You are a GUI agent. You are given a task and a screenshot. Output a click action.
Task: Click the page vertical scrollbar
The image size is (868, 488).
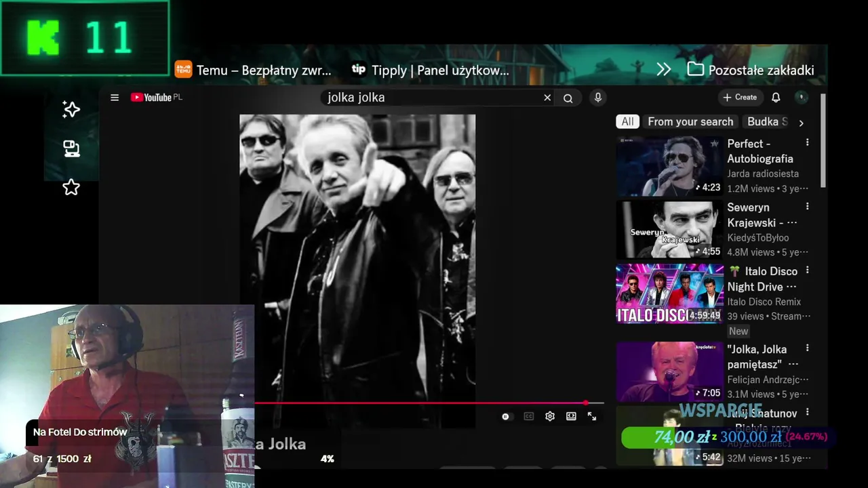click(823, 140)
